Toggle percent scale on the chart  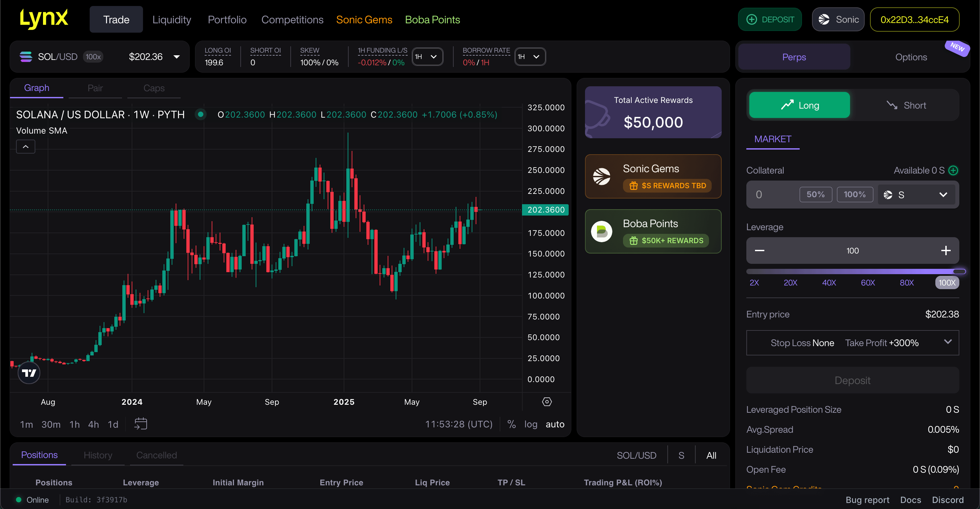511,424
